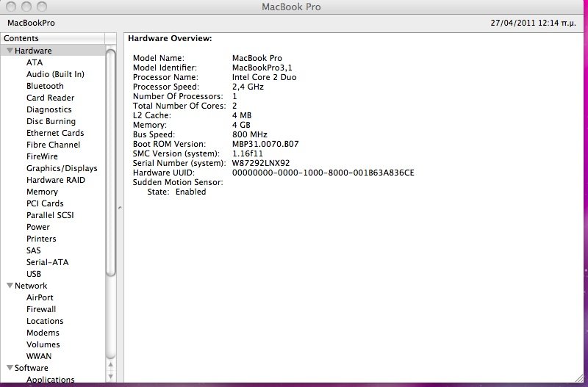The width and height of the screenshot is (588, 387).
Task: Click the Memory value 4 GB
Action: (x=241, y=125)
